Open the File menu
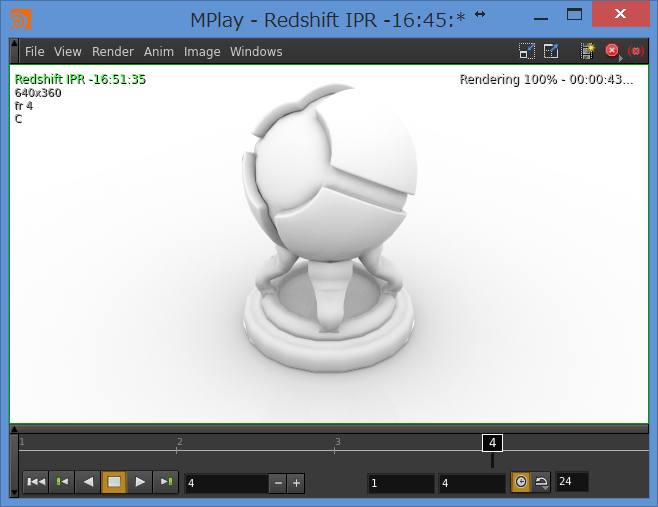Screen dimensions: 658x507 (x=34, y=51)
